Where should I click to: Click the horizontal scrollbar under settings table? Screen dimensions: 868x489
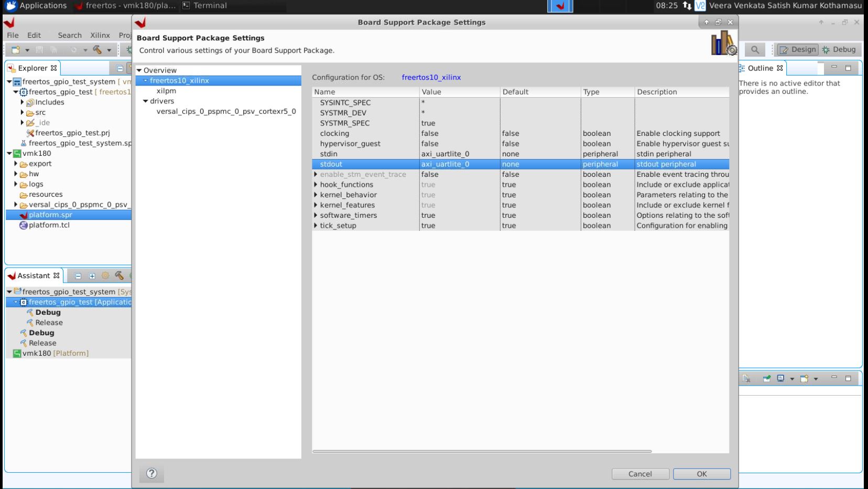pyautogui.click(x=482, y=451)
